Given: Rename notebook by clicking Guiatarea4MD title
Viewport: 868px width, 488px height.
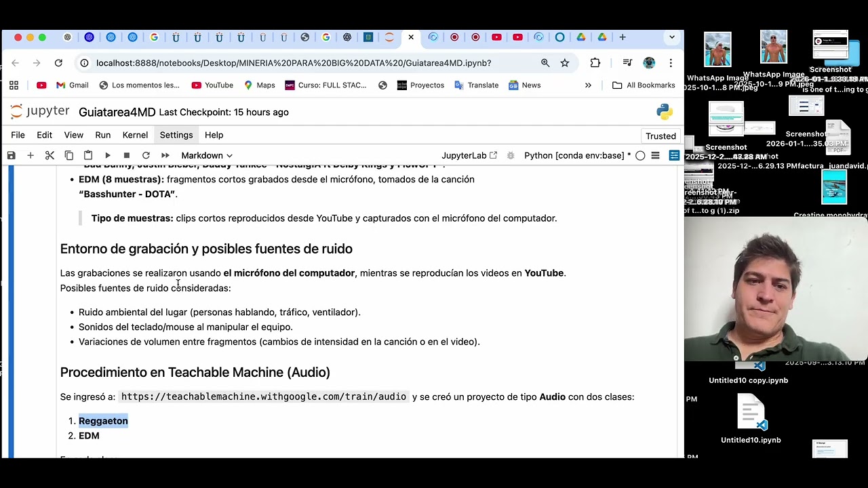Looking at the screenshot, I should (x=117, y=112).
